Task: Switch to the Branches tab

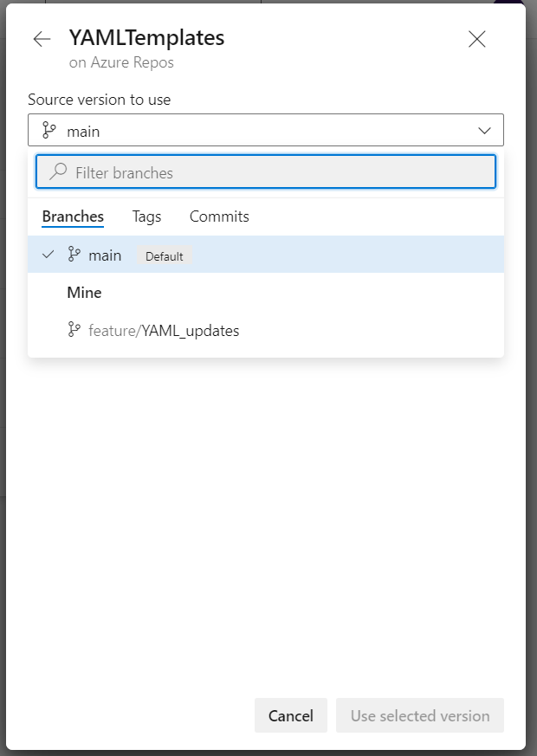Action: (73, 216)
